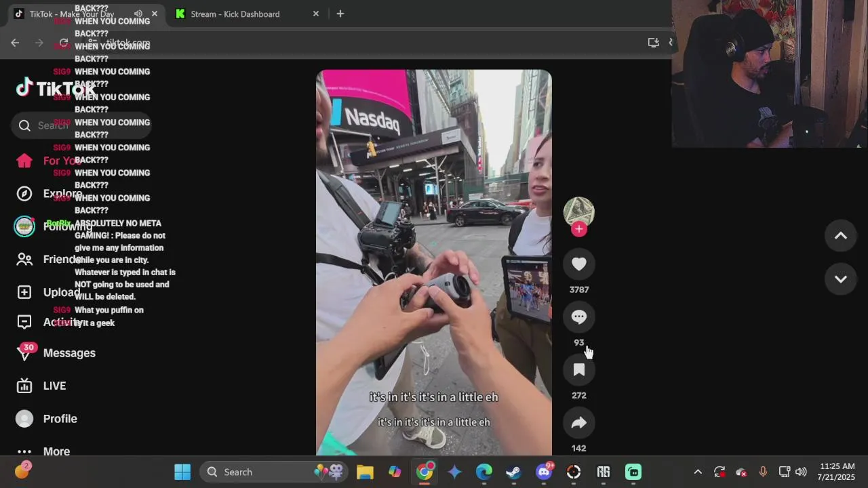Screen dimensions: 868x488
Task: Mute the TikTok tab audio icon
Action: 138,14
